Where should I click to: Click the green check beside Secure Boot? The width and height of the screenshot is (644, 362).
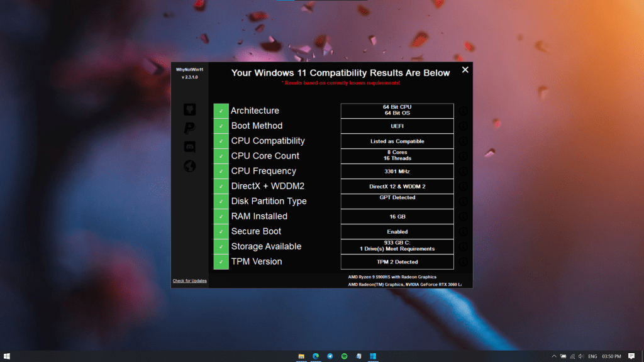pos(221,231)
